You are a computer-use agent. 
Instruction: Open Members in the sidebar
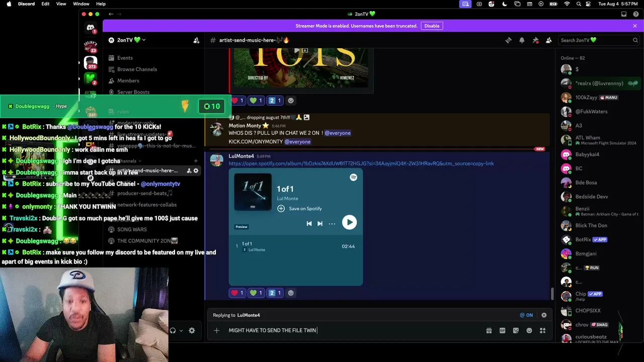[x=128, y=80]
